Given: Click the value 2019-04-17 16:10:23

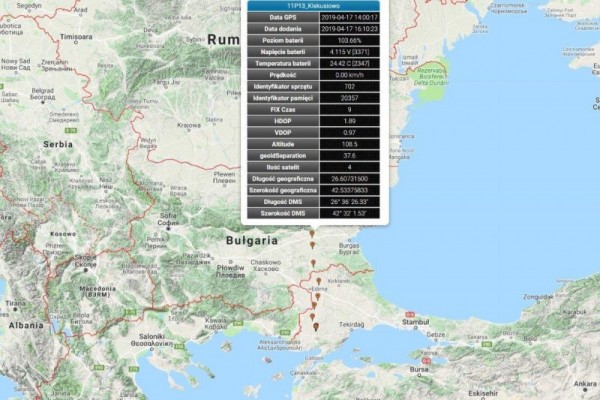Looking at the screenshot, I should tap(349, 29).
